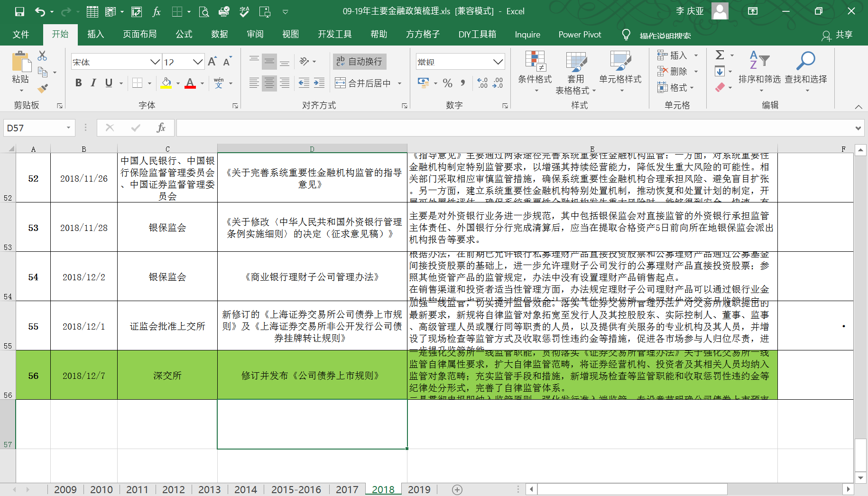Add a new sheet with the plus icon
The width and height of the screenshot is (868, 496).
point(457,490)
